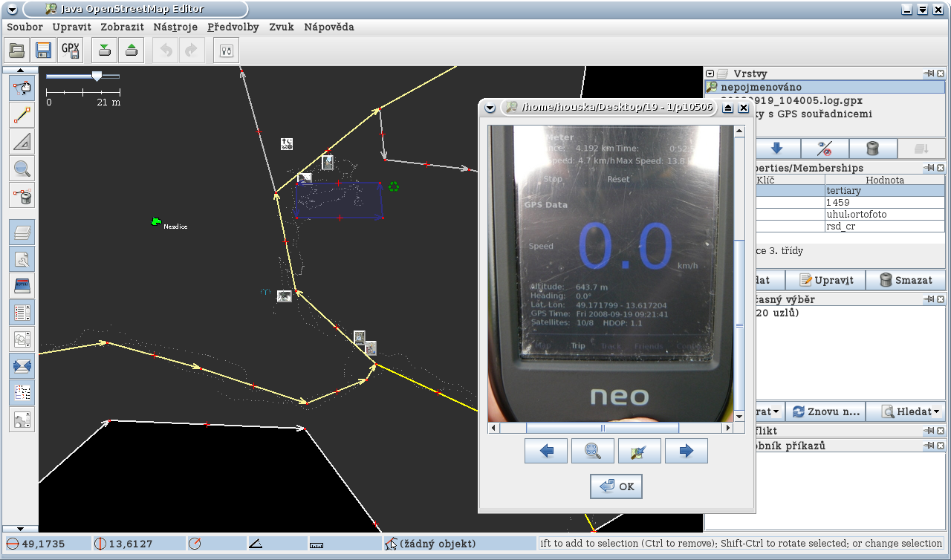Image resolution: width=951 pixels, height=560 pixels.
Task: Click the upload to OSM icon
Action: coord(132,51)
